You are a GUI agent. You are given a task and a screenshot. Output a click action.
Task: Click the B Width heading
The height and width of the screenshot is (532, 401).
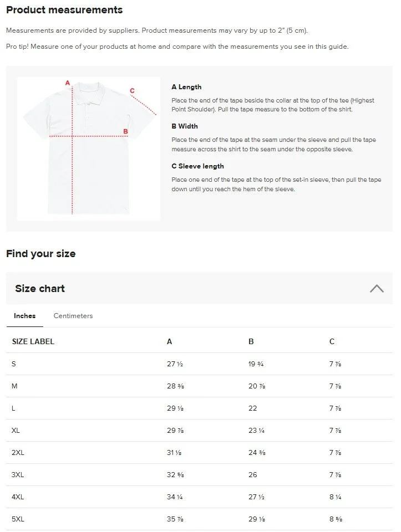tap(185, 126)
